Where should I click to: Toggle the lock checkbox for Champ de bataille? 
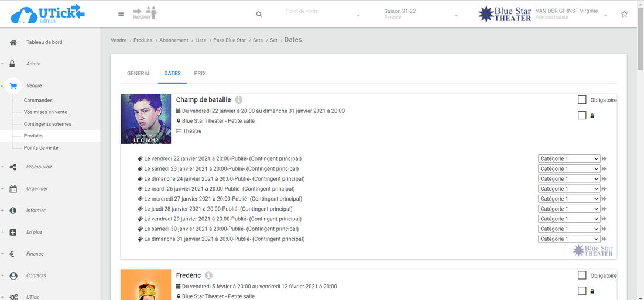tap(582, 115)
